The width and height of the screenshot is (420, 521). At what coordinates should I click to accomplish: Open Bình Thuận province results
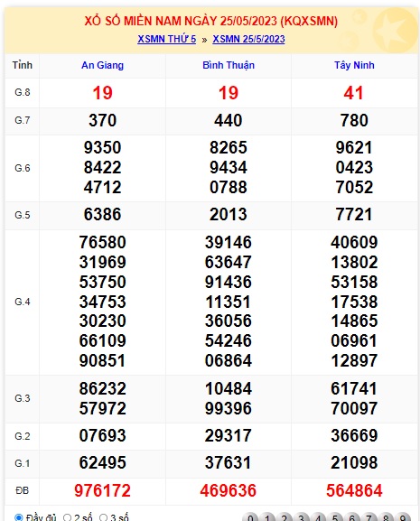coord(229,65)
